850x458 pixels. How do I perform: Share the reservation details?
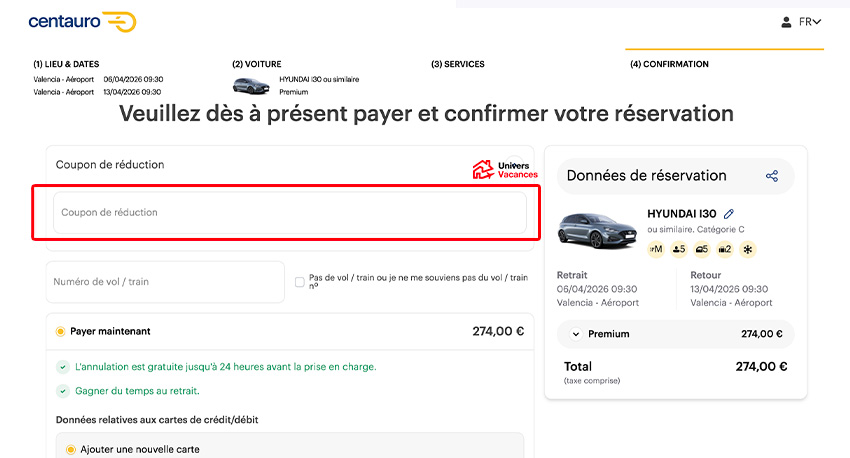click(x=772, y=176)
